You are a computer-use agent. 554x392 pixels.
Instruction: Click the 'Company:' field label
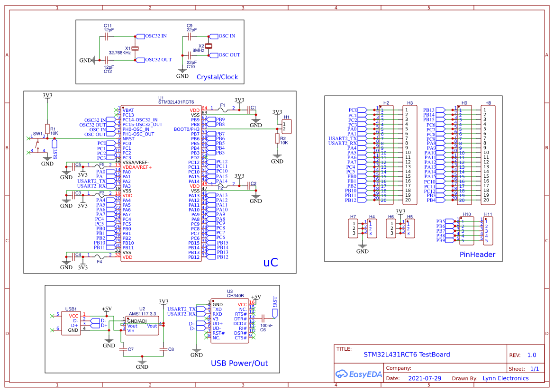coord(399,368)
